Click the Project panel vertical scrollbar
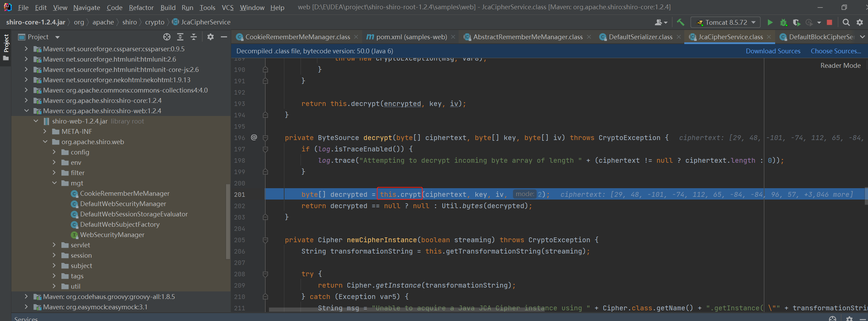 (227, 222)
